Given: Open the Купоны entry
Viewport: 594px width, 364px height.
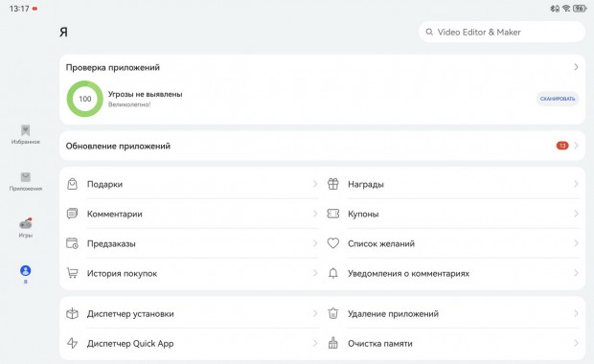Looking at the screenshot, I should 453,214.
